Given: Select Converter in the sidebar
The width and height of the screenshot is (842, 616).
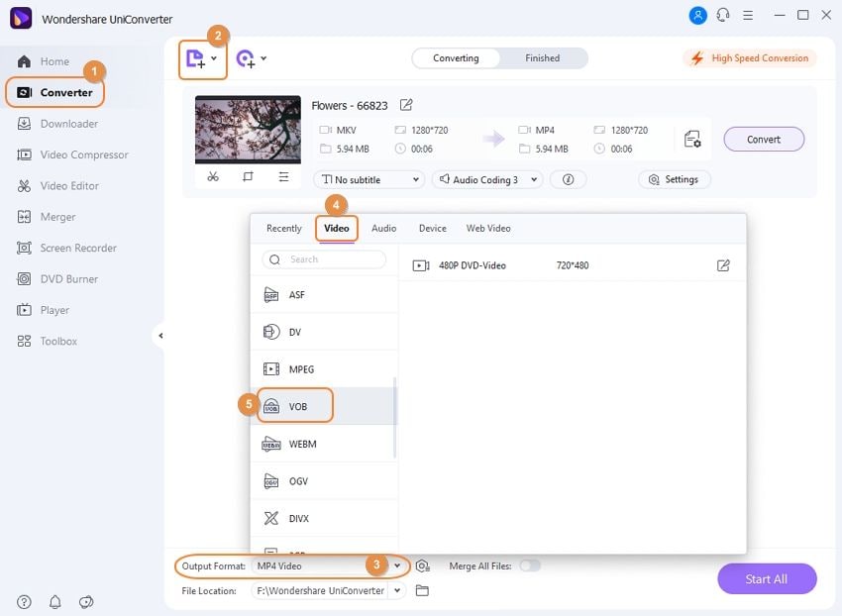Looking at the screenshot, I should pos(54,92).
